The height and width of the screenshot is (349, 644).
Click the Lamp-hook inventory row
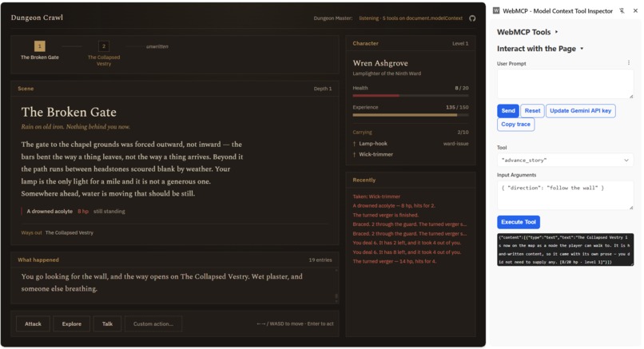pos(411,144)
